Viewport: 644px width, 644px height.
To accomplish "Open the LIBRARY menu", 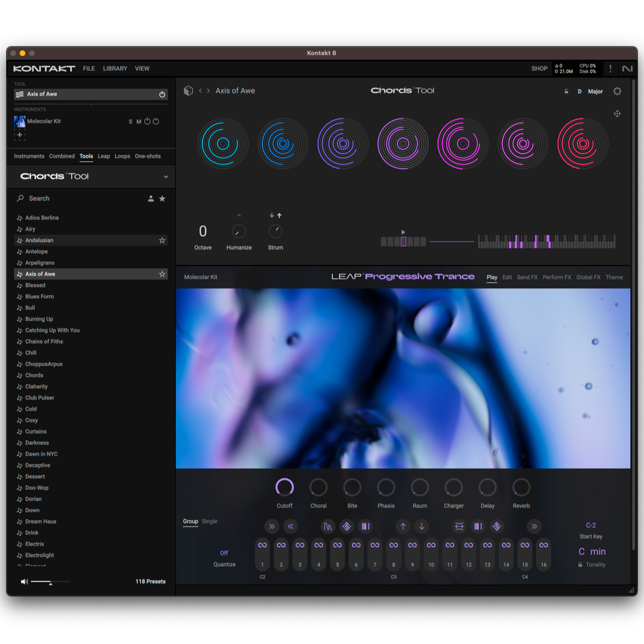I will pos(115,68).
